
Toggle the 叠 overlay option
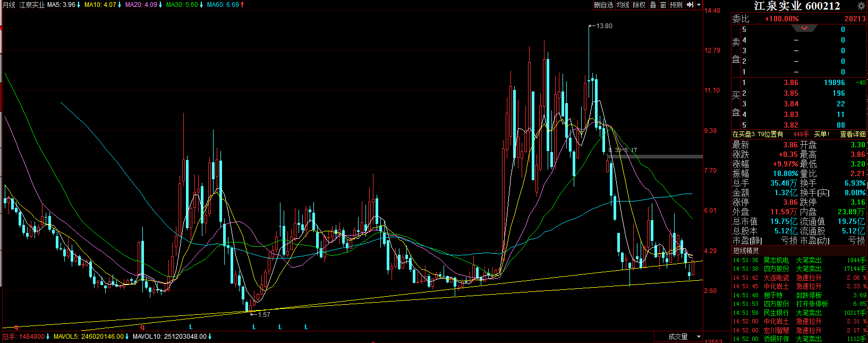653,5
